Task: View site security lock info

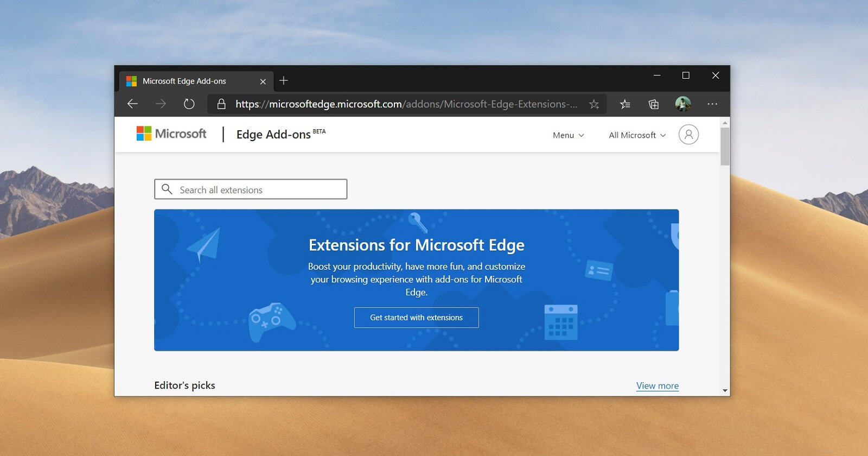Action: [221, 104]
